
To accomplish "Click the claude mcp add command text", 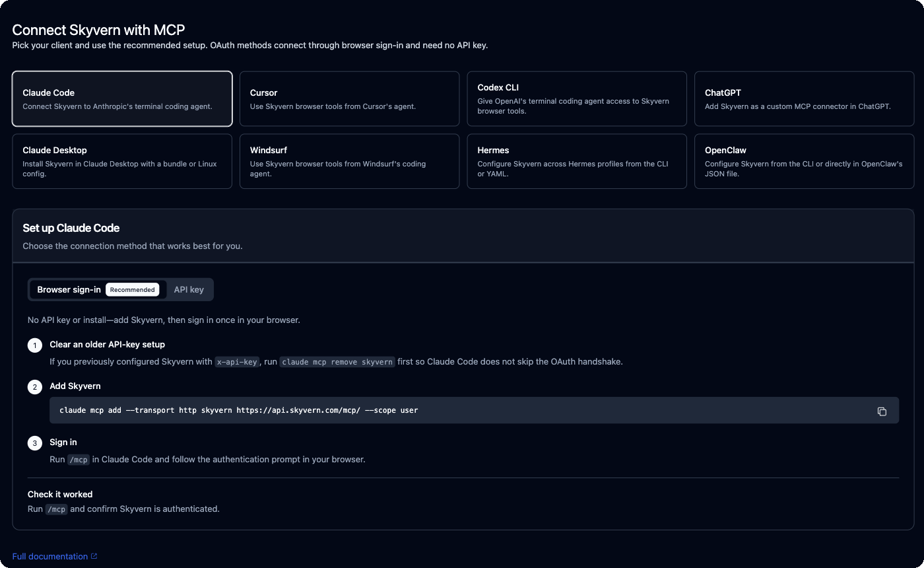I will point(239,410).
